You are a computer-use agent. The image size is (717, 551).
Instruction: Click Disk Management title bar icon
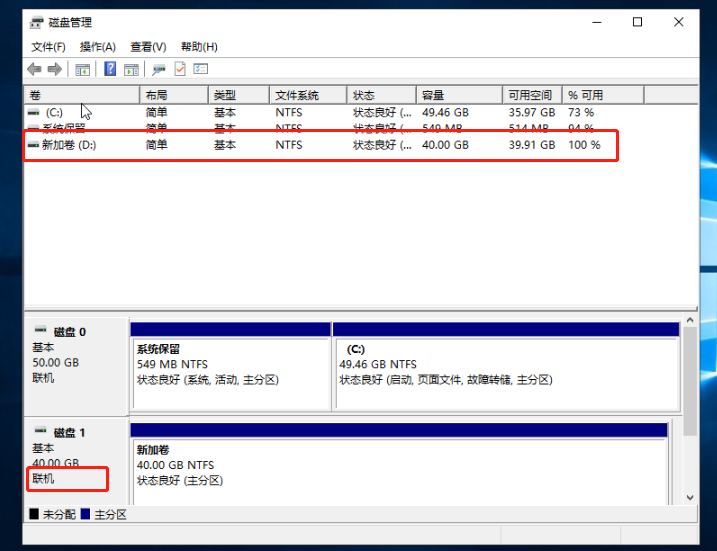coord(37,22)
